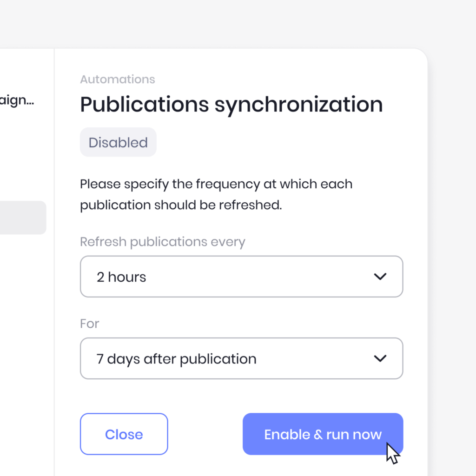This screenshot has height=476, width=476.
Task: Click the "Publications synchronization" heading
Action: tap(231, 105)
